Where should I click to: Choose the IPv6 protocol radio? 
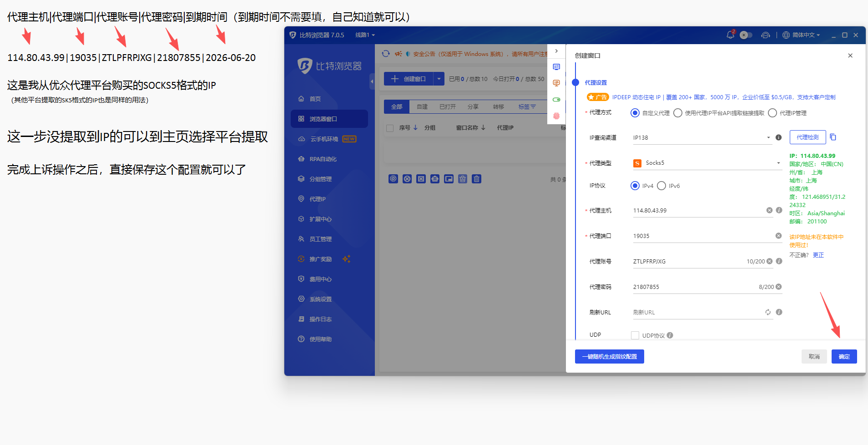tap(661, 186)
